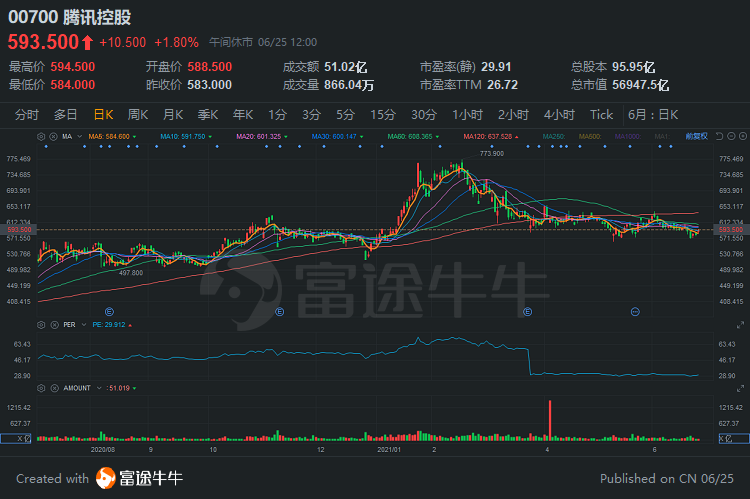The image size is (750, 499).
Task: Close the PER indicator panel
Action: point(55,325)
